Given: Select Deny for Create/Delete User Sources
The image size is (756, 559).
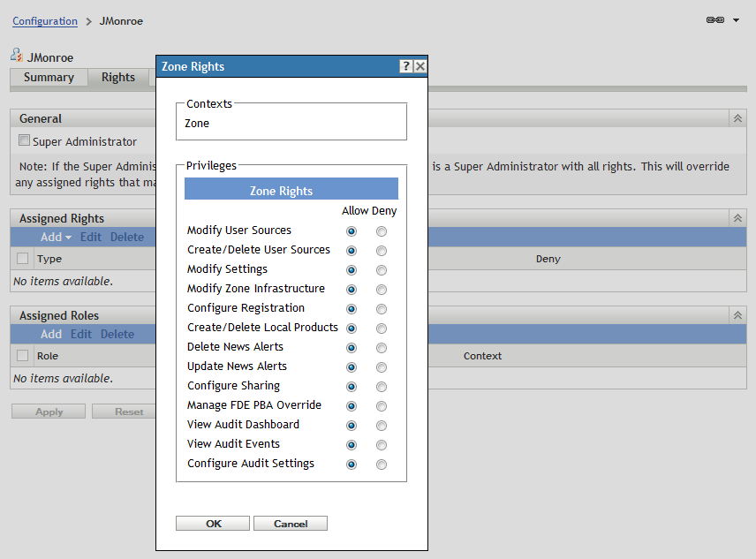Looking at the screenshot, I should point(382,251).
